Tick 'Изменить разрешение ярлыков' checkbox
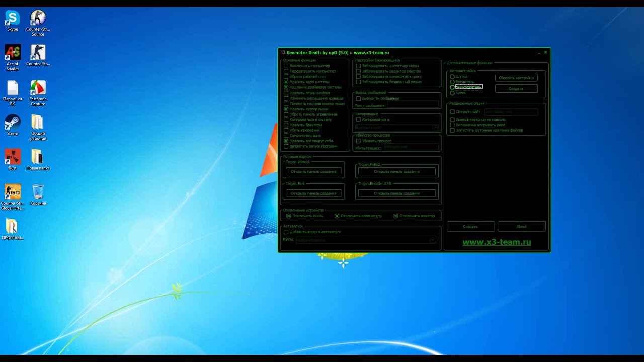 coord(286,98)
